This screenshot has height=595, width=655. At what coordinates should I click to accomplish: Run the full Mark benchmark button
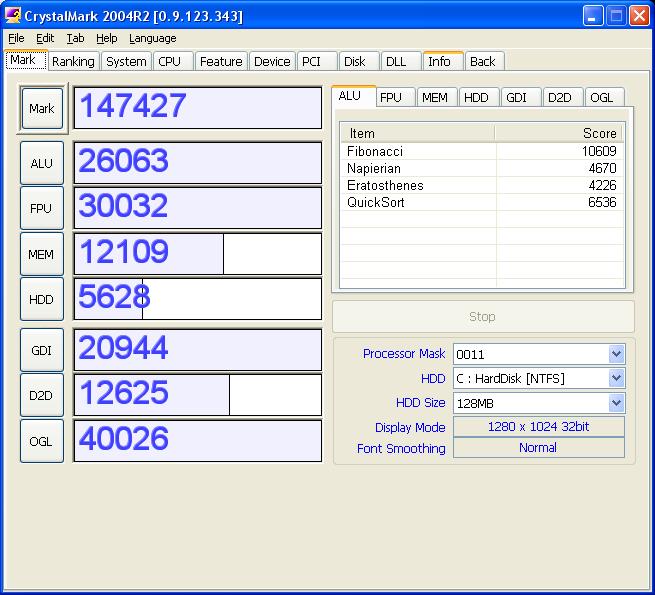pyautogui.click(x=42, y=108)
